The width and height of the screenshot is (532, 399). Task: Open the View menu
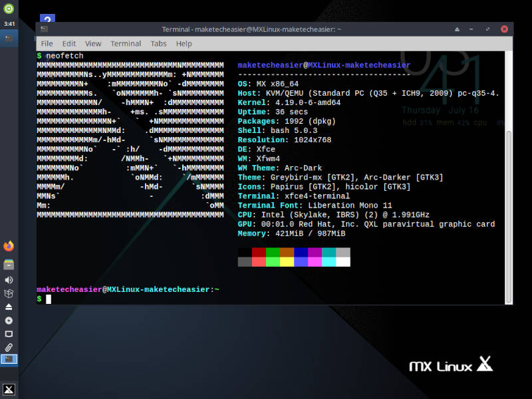(93, 43)
